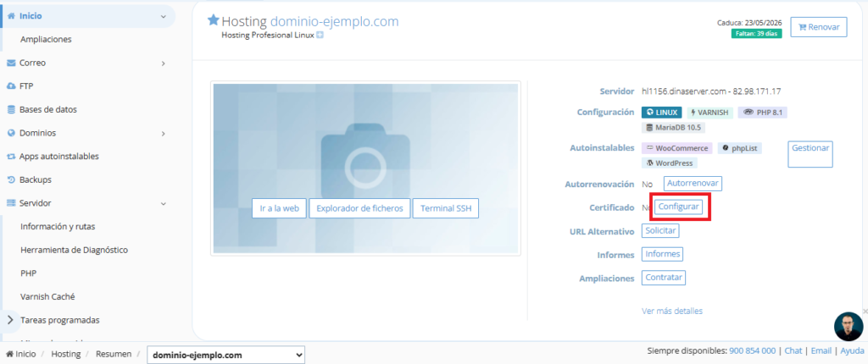Open the Chat link
The width and height of the screenshot is (868, 364).
(793, 350)
